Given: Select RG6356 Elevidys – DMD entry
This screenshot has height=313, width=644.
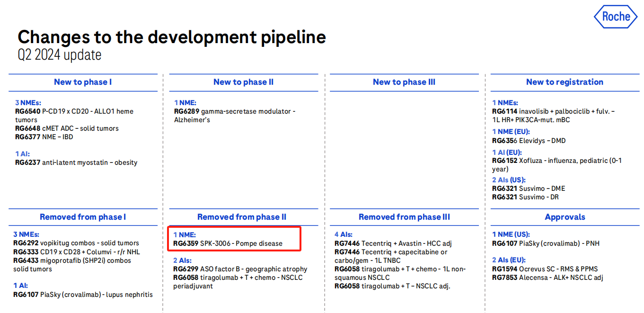Looking at the screenshot, I should 529,141.
